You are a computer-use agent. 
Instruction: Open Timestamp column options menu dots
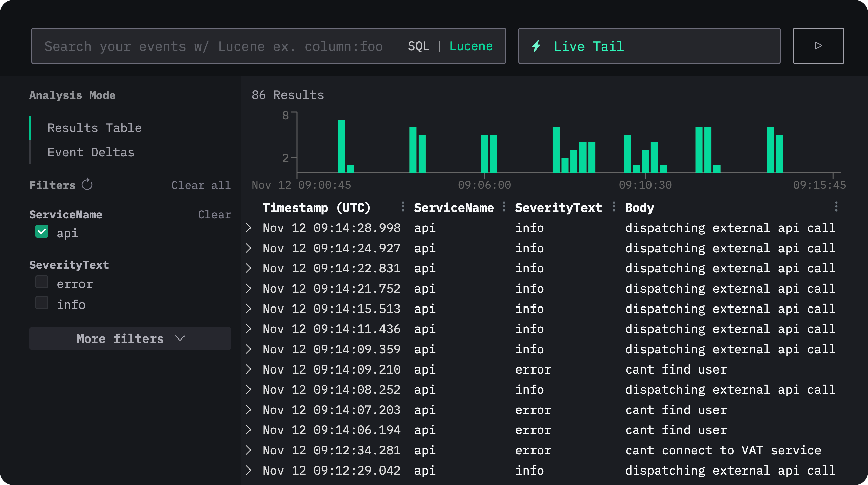[x=403, y=206]
